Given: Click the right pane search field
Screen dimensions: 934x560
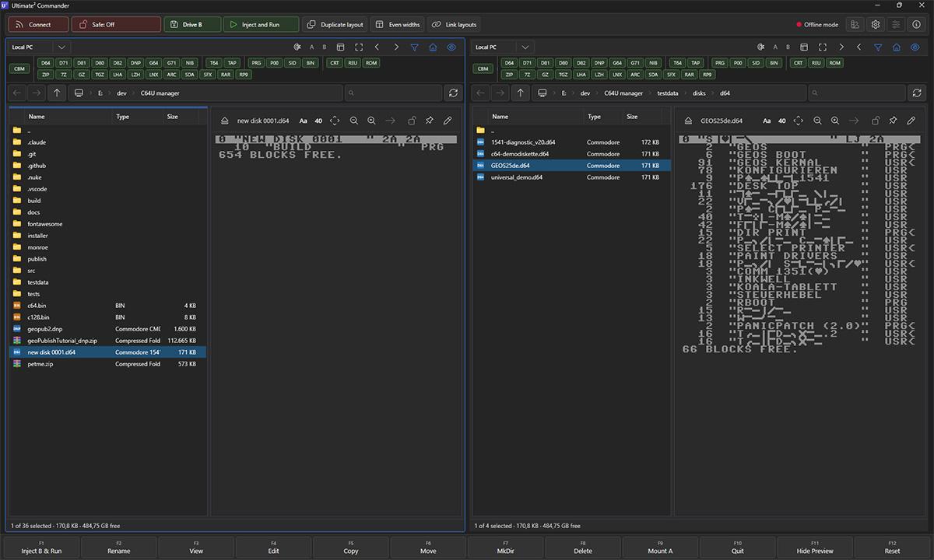Looking at the screenshot, I should pos(855,93).
